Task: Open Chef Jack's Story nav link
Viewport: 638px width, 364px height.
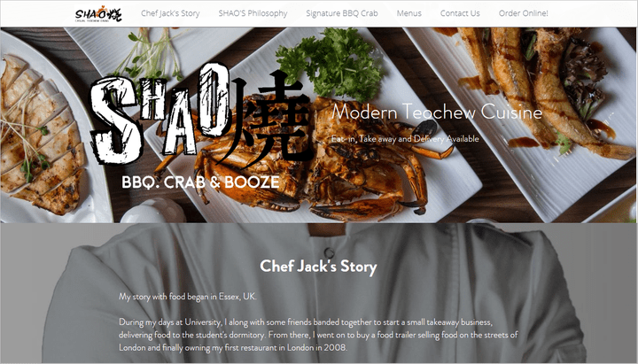Action: click(170, 13)
